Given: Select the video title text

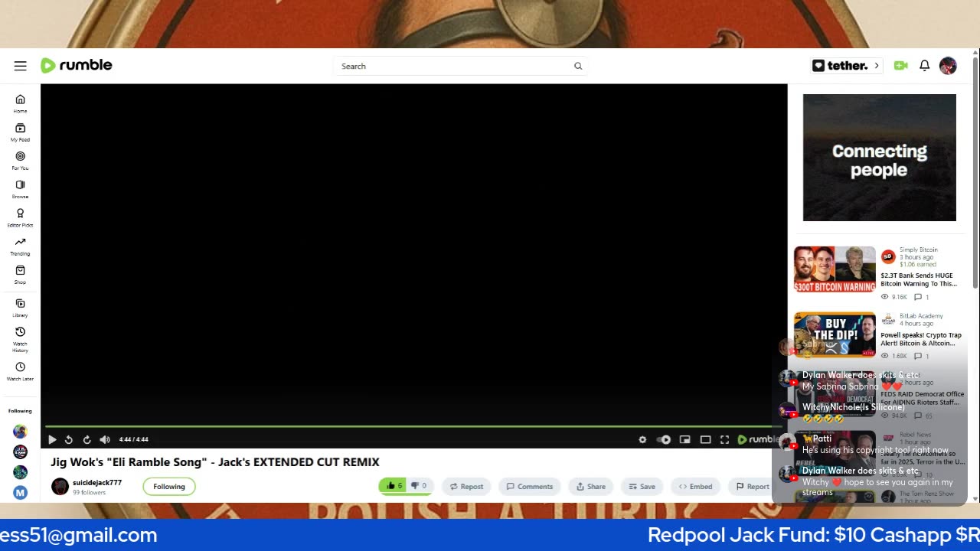Looking at the screenshot, I should (x=215, y=462).
